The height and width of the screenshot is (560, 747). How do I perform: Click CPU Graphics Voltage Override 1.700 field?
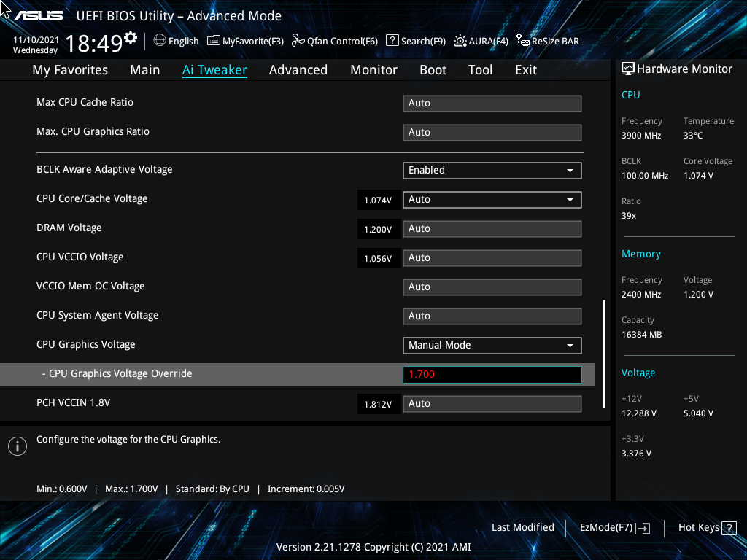point(492,374)
